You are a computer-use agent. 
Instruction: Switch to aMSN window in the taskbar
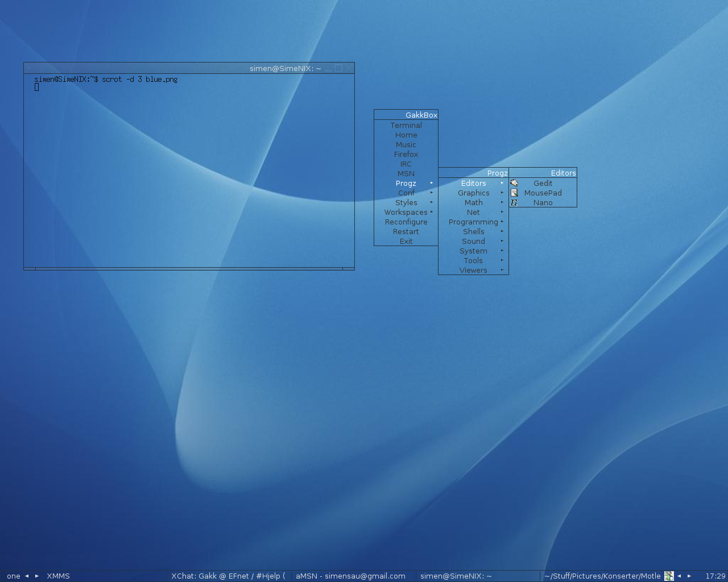354,576
